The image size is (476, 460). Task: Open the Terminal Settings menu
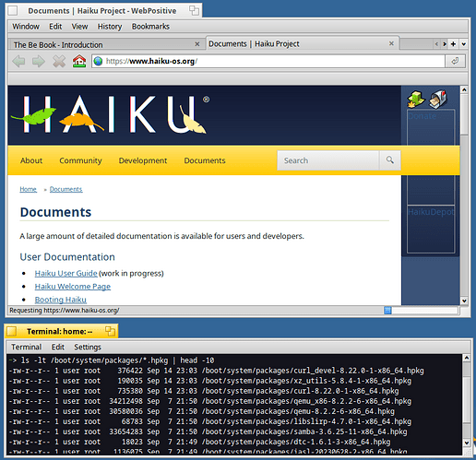pyautogui.click(x=88, y=347)
